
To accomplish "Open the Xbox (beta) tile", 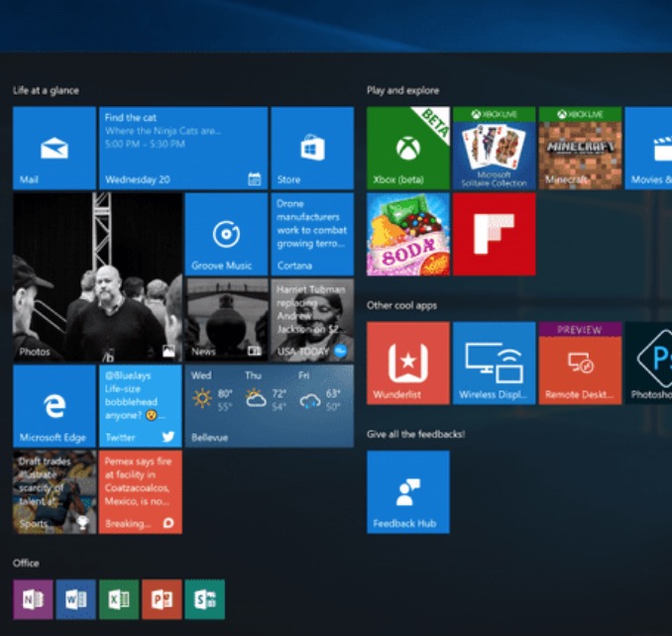I will (x=407, y=148).
